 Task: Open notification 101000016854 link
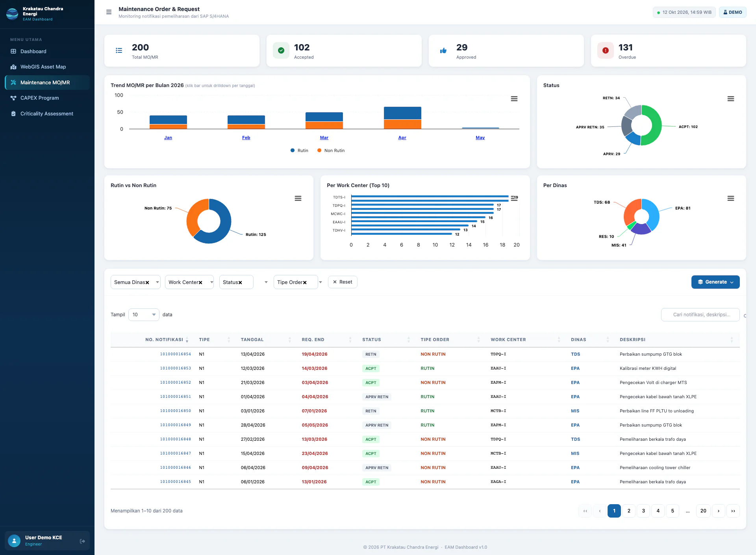click(x=175, y=354)
